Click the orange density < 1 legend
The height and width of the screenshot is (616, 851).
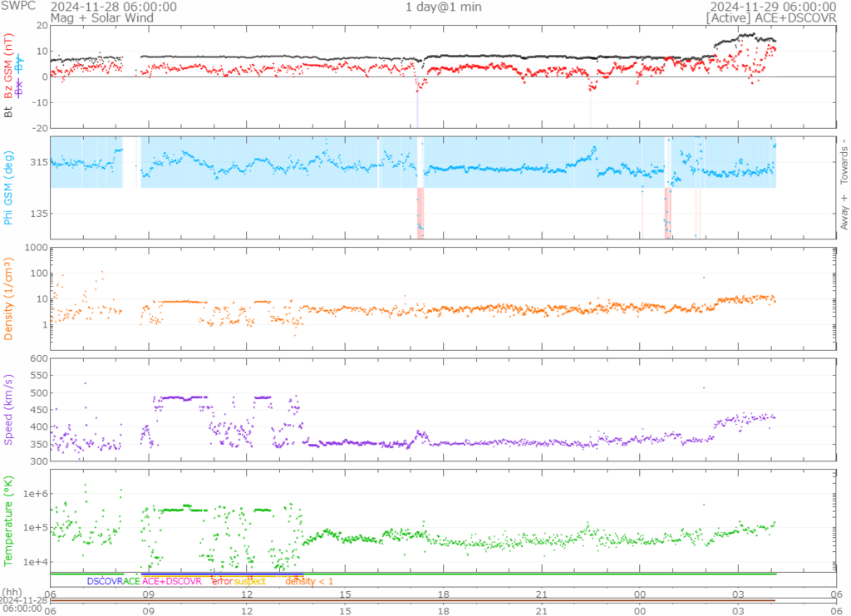[x=309, y=581]
